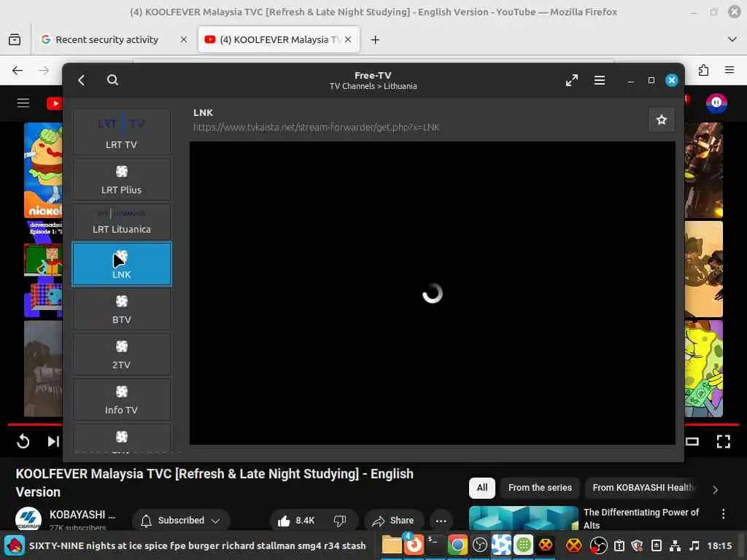The width and height of the screenshot is (747, 560).
Task: Open Free-TV hamburger menu
Action: (600, 80)
